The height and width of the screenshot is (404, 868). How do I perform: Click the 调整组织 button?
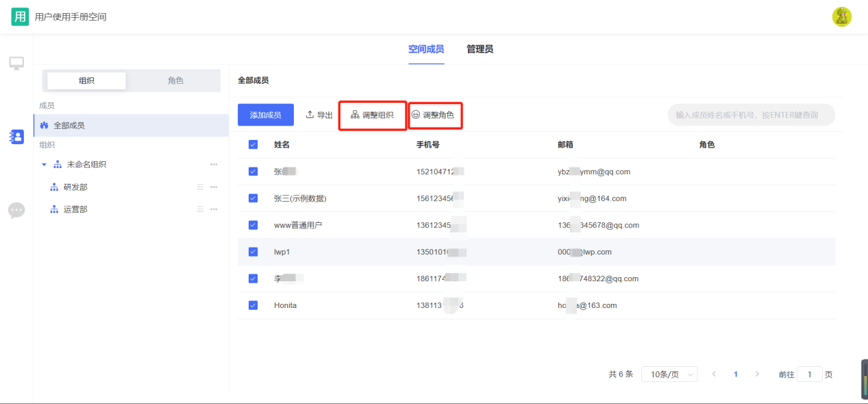coord(373,115)
